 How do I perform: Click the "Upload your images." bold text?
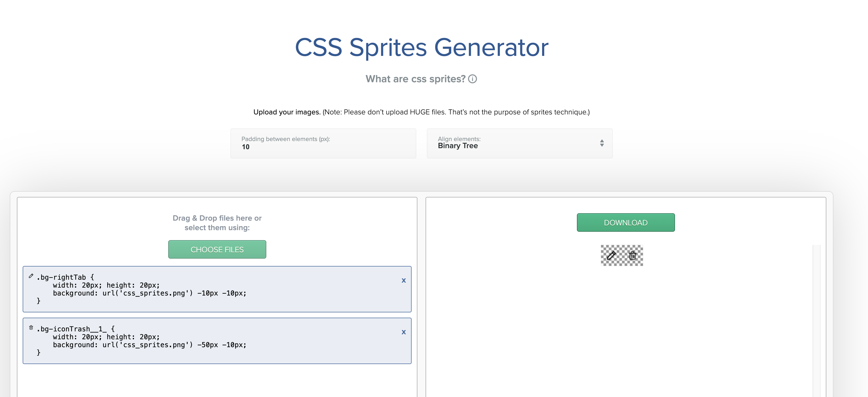[x=287, y=112]
